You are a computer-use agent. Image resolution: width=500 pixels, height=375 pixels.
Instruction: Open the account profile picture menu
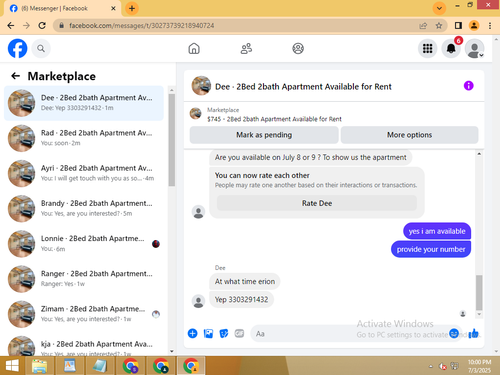click(475, 49)
